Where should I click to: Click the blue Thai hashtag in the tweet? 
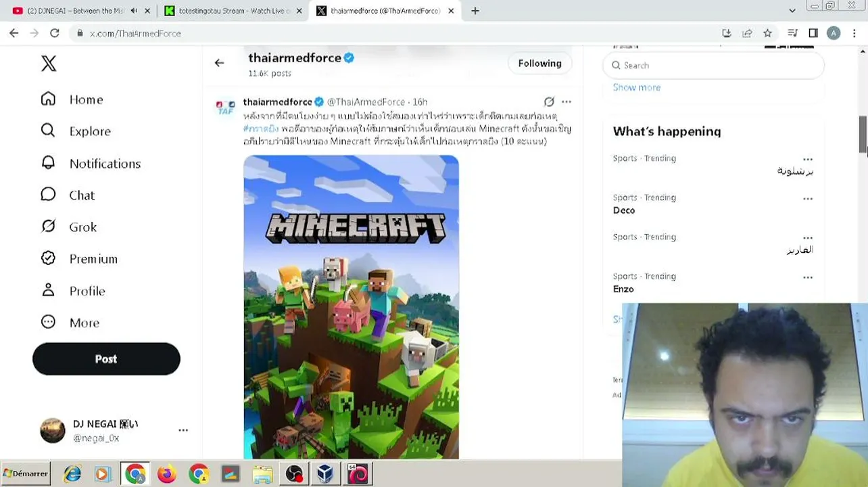(x=261, y=129)
